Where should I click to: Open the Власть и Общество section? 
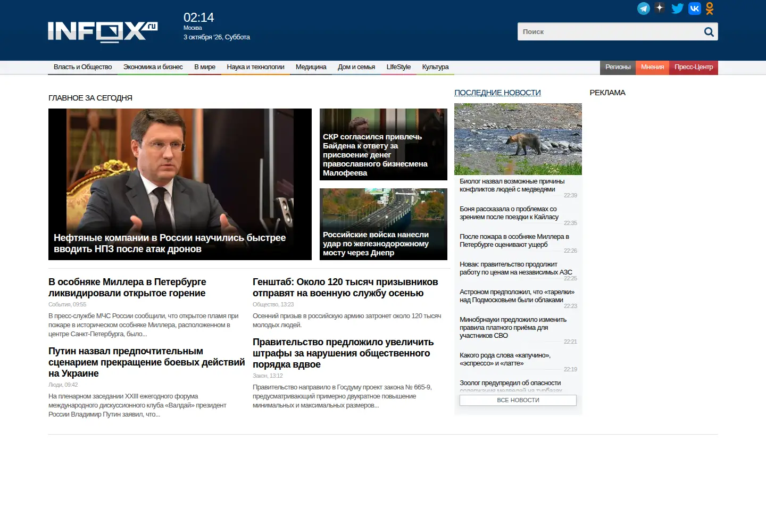(82, 67)
